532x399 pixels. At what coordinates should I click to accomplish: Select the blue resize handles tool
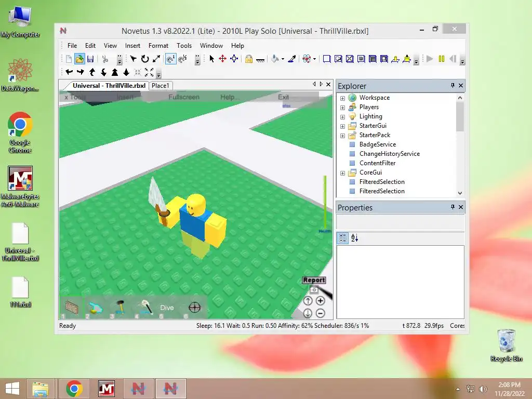pyautogui.click(x=234, y=59)
